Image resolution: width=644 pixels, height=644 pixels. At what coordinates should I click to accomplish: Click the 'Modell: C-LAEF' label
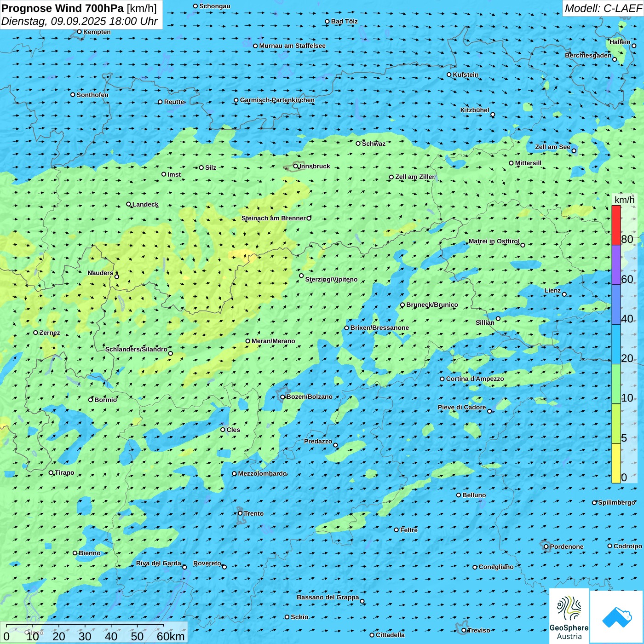603,8
